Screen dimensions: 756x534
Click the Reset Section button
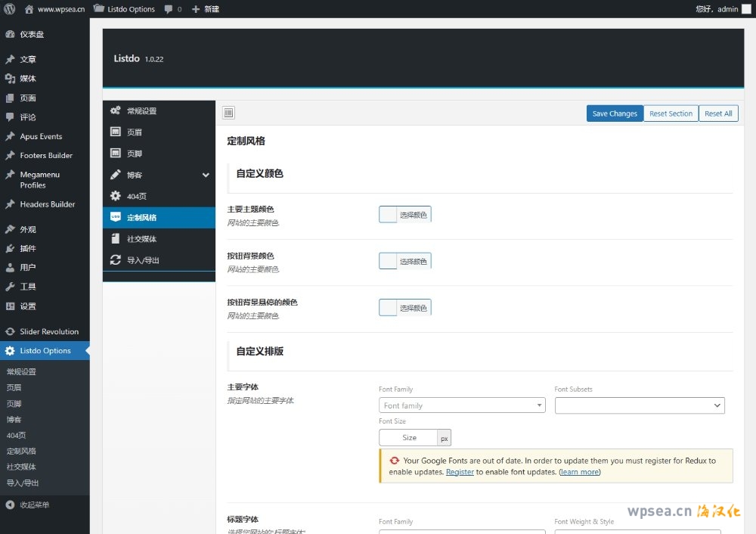[x=671, y=113]
